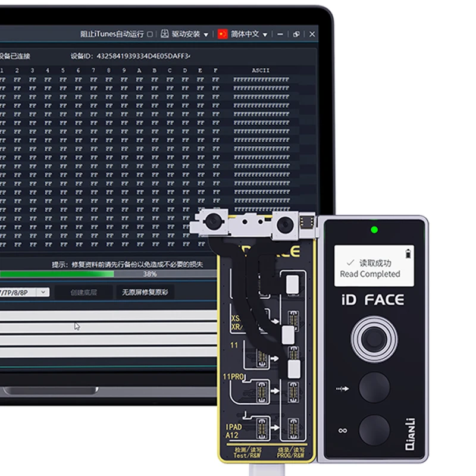The image size is (476, 476).
Task: Click the device button beside the arrow symbol
Action: 374,388
